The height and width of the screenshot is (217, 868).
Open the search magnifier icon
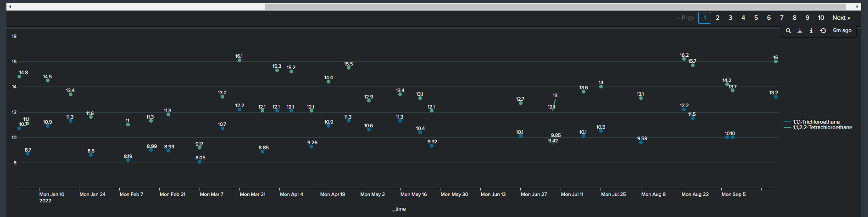click(788, 31)
